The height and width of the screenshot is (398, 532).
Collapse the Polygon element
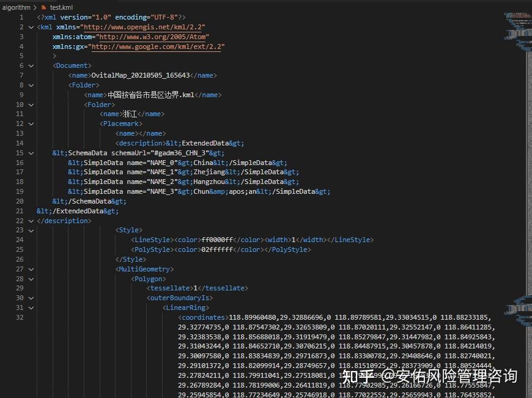pos(31,278)
